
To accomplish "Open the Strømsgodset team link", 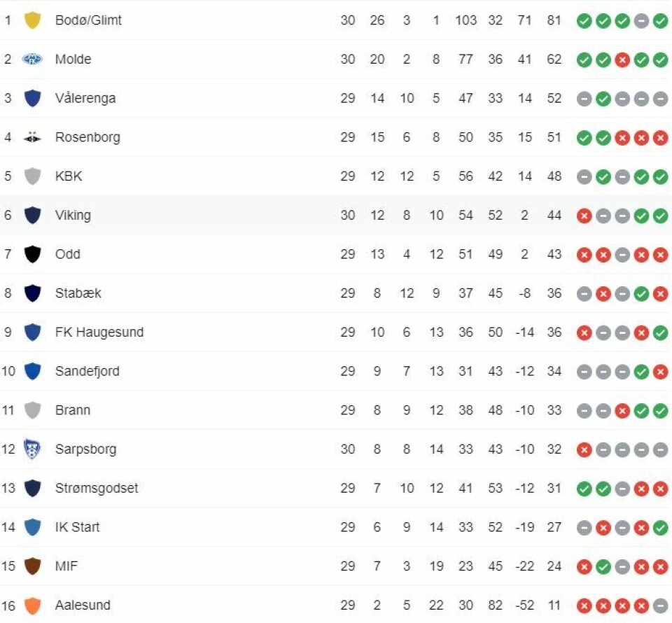I will coord(97,488).
